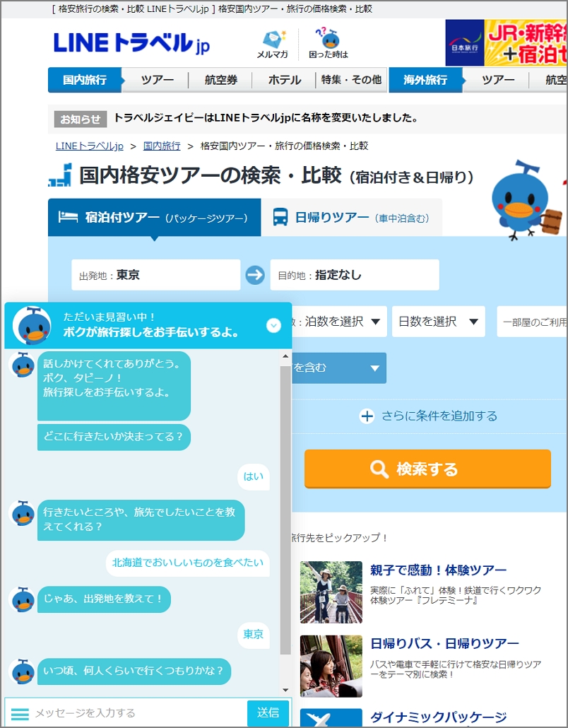568x728 pixels.
Task: Select the 海外旅行 navigation tab
Action: [425, 80]
